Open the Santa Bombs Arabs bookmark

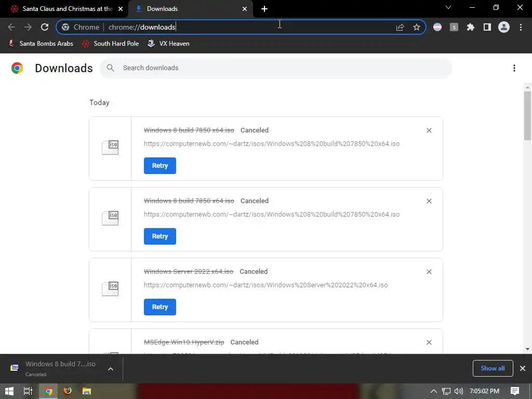pyautogui.click(x=41, y=44)
